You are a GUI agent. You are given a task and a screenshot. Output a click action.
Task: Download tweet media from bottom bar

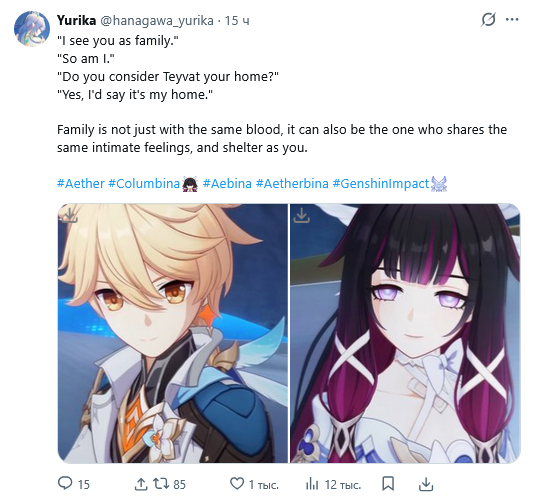click(426, 484)
